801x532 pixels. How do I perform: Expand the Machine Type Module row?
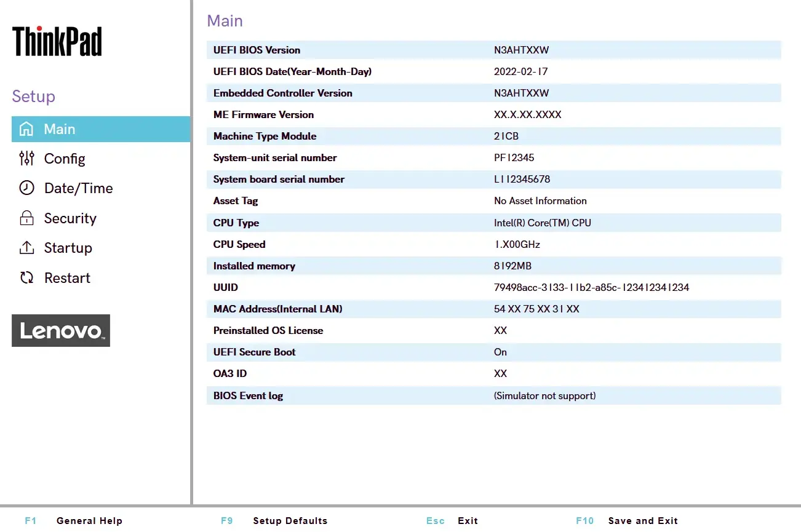[x=492, y=136]
